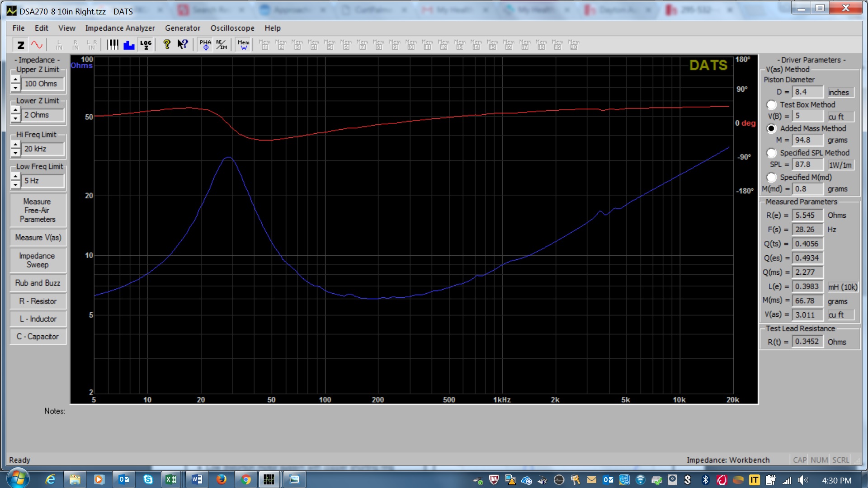
Task: Increase the Lower Z Limit with up arrow
Action: coord(15,111)
